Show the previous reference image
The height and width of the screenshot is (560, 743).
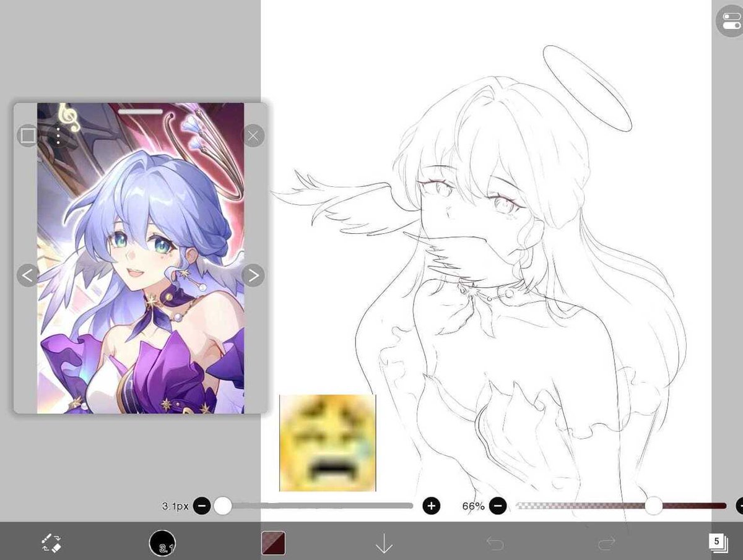[x=27, y=275]
